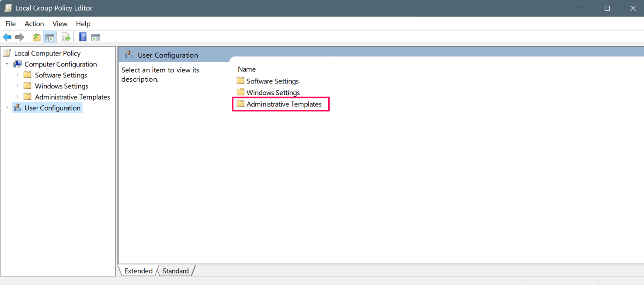This screenshot has height=285, width=644.
Task: Click the Software Settings folder icon in the tree
Action: tap(28, 75)
